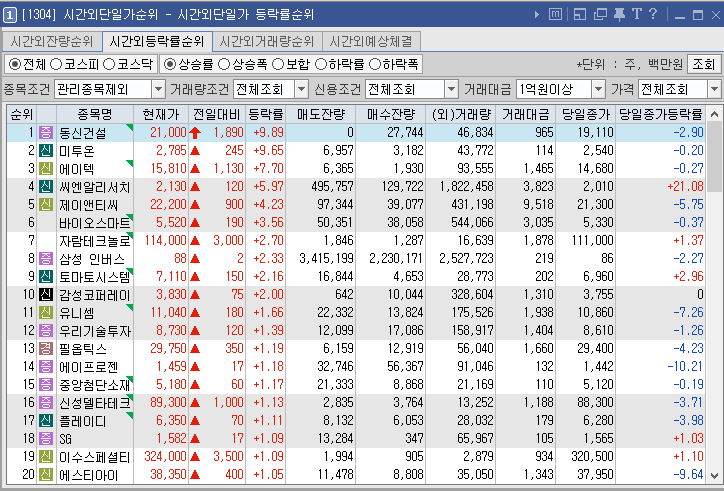Sort by the 거래대금 column header
Screen dimensions: 724x491
pyautogui.click(x=525, y=114)
